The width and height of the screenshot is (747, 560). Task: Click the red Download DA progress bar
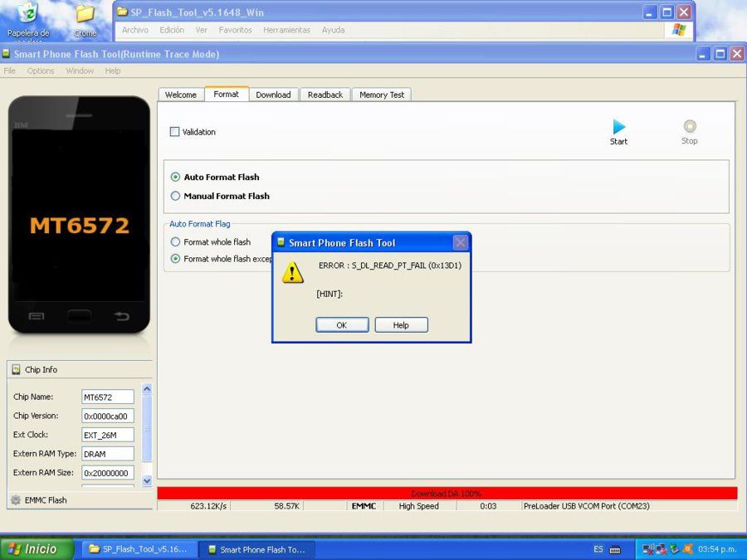(447, 494)
